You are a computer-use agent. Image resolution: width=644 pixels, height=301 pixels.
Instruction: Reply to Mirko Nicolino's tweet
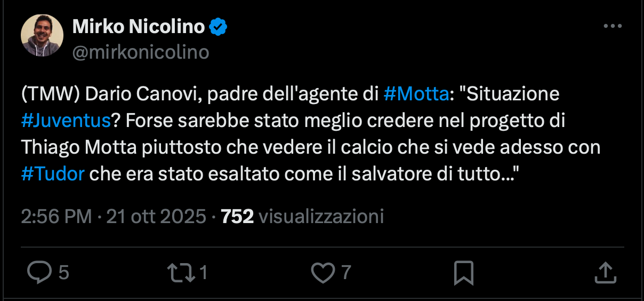38,273
